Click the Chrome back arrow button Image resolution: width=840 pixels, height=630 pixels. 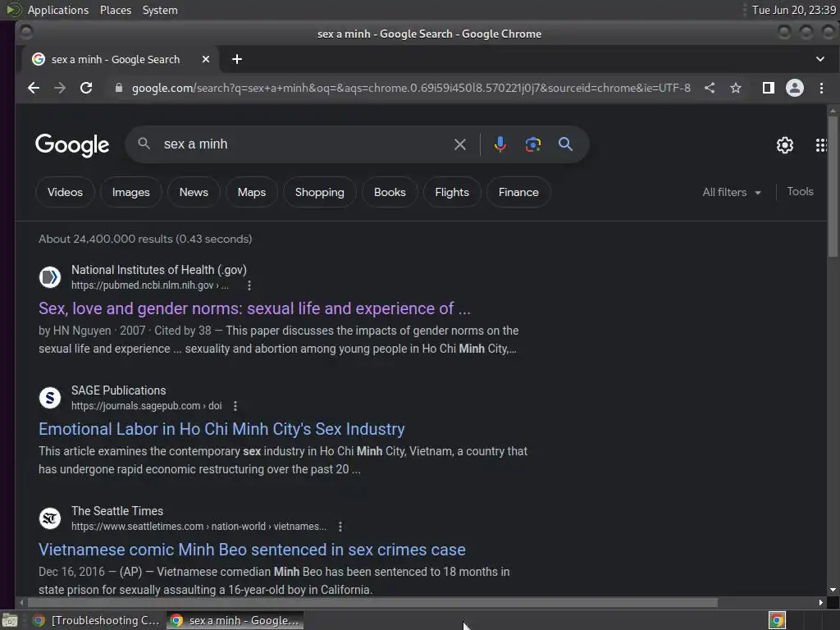[x=33, y=88]
